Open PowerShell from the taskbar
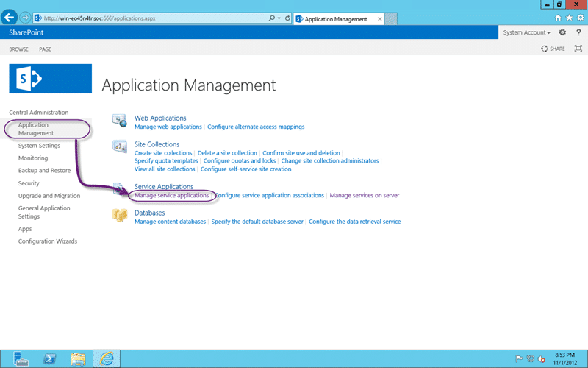Screen dimensions: 588x368 [49, 358]
